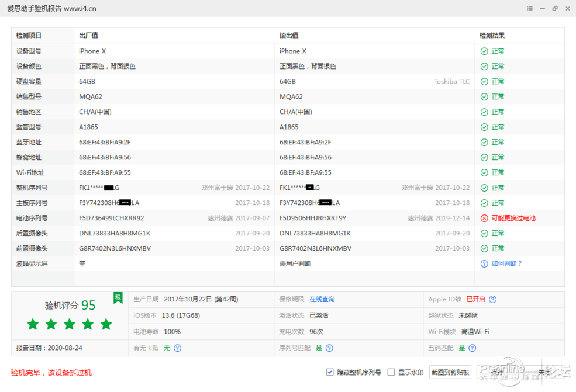Screen dimensions: 576x392
Task: Click the green check icon for 销售地区
Action: pyautogui.click(x=484, y=112)
